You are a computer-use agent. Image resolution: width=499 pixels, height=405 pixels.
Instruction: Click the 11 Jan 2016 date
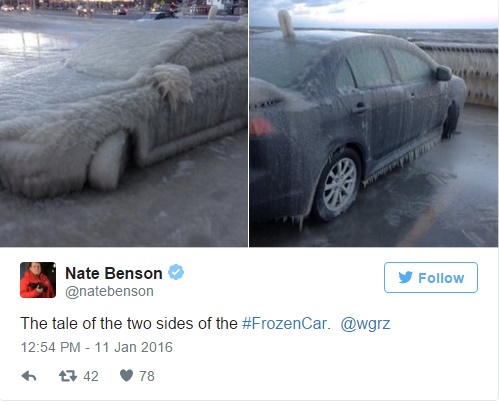click(134, 347)
